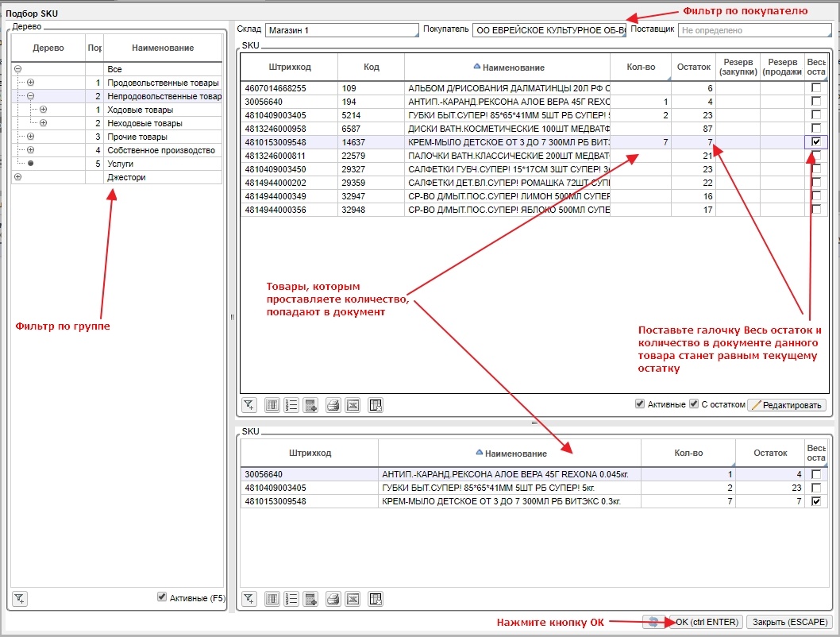Click the calculator icon in the lower SKU toolbar

pos(311,598)
